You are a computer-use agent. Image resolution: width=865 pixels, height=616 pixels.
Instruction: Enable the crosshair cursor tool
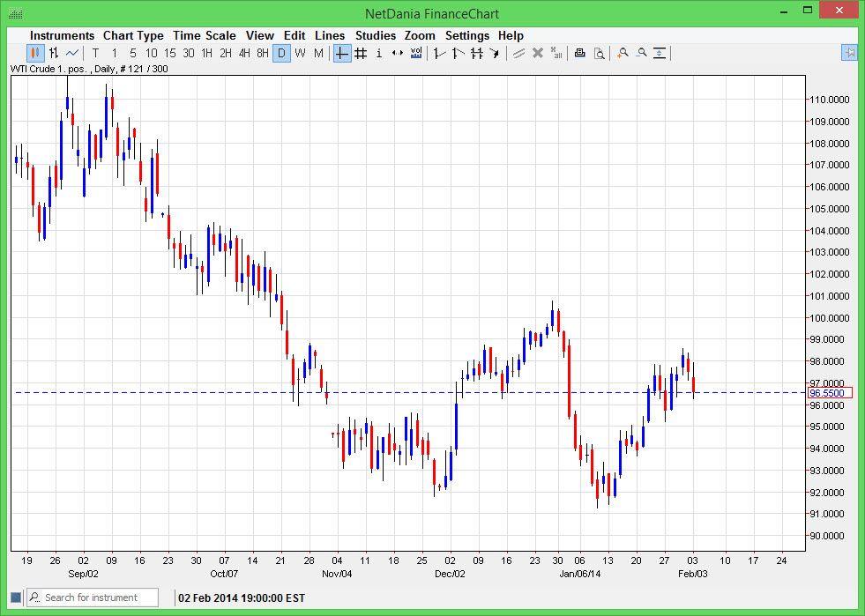[x=341, y=54]
